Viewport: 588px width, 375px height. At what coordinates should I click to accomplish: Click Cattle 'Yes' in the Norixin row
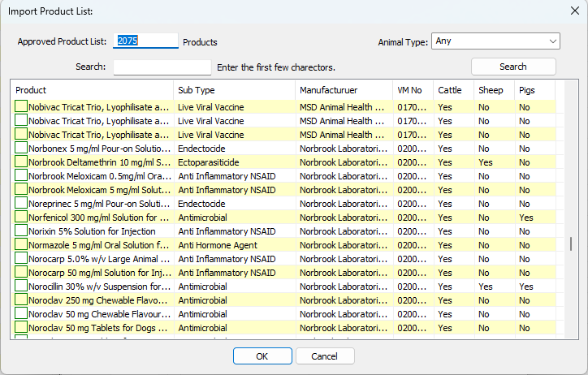pos(445,231)
